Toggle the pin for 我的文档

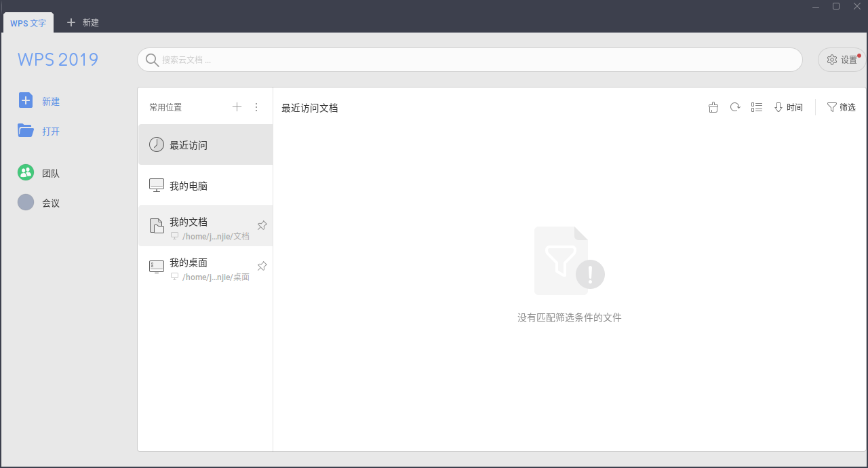pos(262,225)
